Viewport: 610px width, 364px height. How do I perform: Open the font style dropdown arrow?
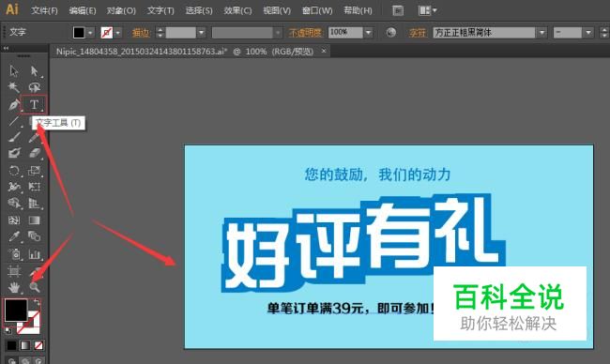588,33
